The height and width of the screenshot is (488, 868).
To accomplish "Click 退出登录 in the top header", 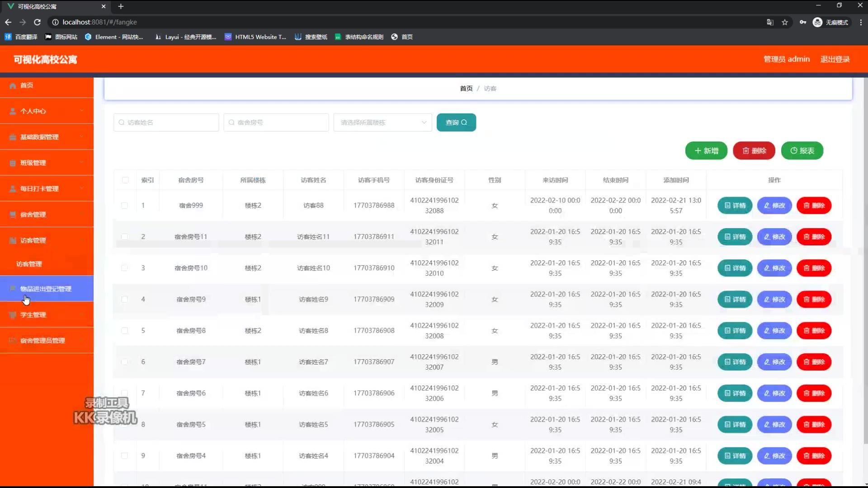I will pos(835,59).
